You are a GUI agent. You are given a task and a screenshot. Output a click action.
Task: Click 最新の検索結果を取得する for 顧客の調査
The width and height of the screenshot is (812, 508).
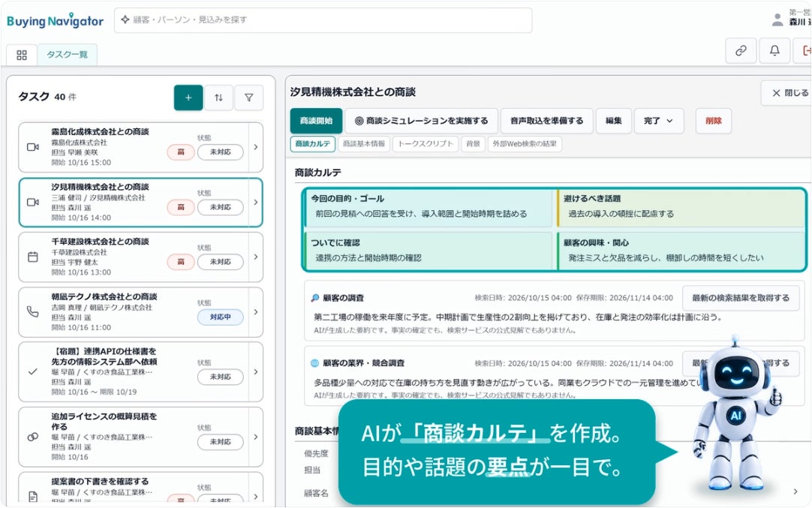741,298
